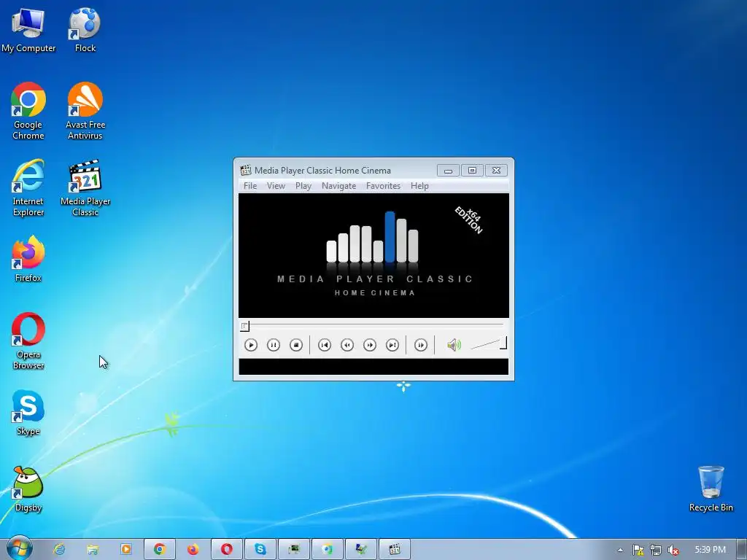Viewport: 747px width, 560px height.
Task: Select the Google Chrome desktop shortcut
Action: tap(28, 112)
